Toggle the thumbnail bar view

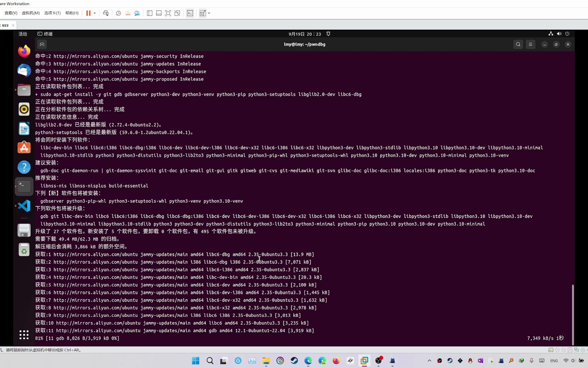(159, 13)
